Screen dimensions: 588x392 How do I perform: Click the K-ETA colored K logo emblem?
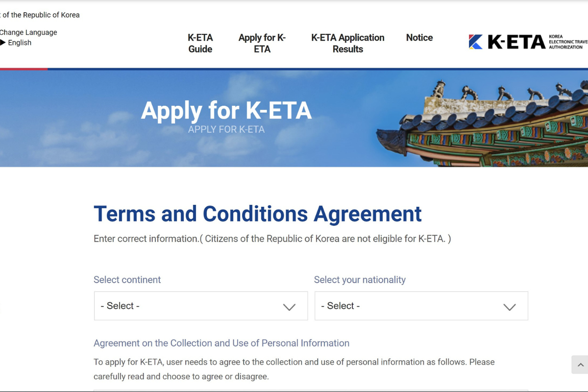475,42
